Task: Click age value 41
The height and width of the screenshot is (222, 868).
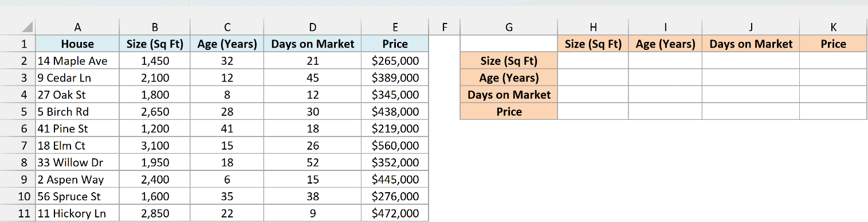Action: click(227, 129)
